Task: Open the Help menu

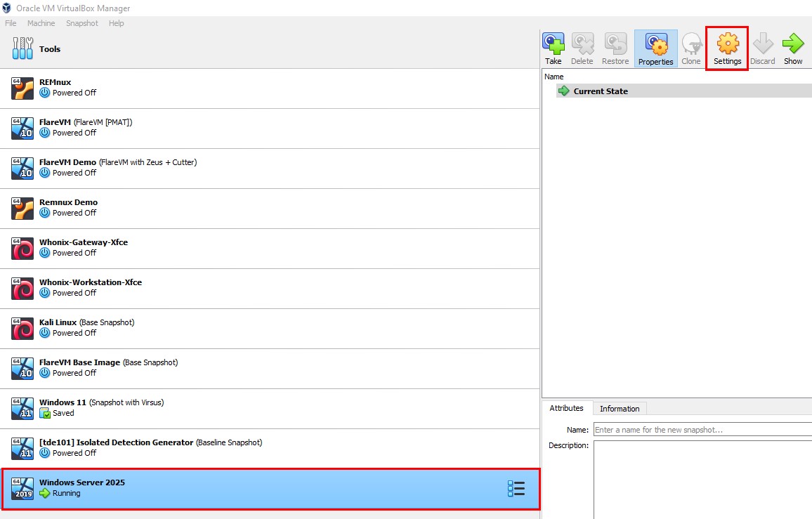Action: point(117,23)
